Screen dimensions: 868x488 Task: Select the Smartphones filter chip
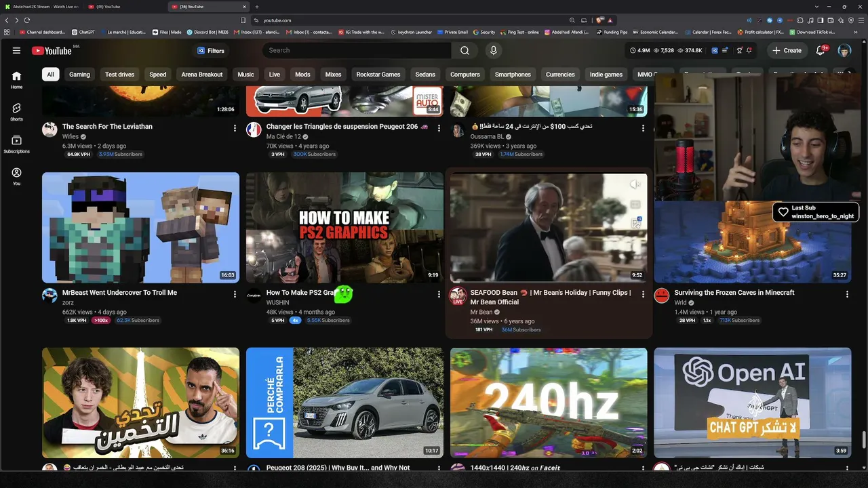coord(513,75)
